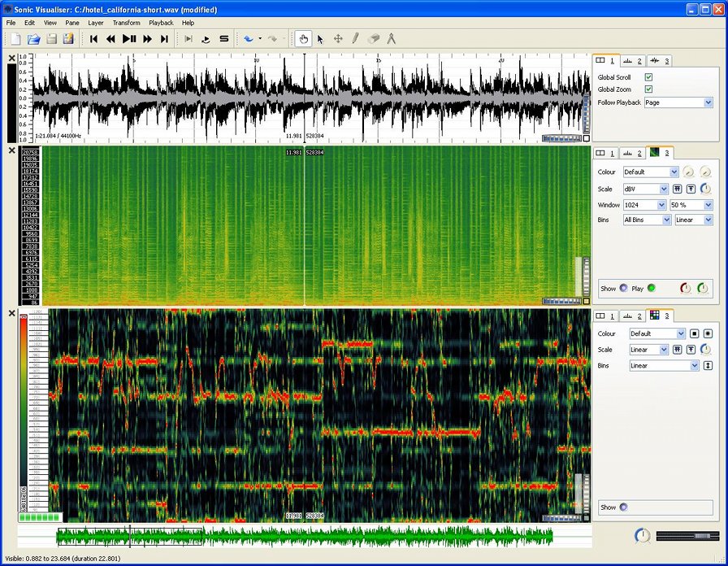Click the red playback pan dial
Image resolution: width=728 pixels, height=566 pixels.
(x=685, y=289)
